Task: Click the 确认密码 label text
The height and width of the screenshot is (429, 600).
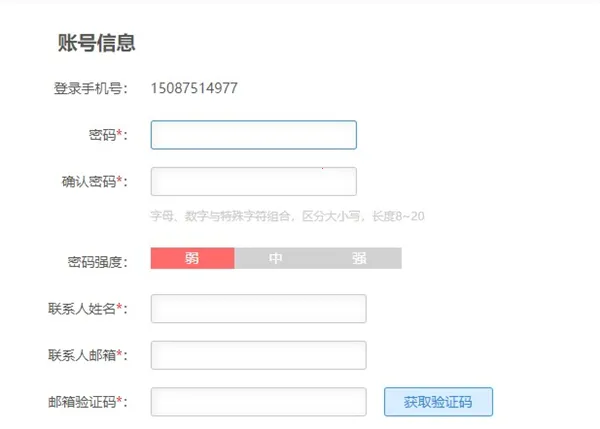Action: tap(88, 181)
